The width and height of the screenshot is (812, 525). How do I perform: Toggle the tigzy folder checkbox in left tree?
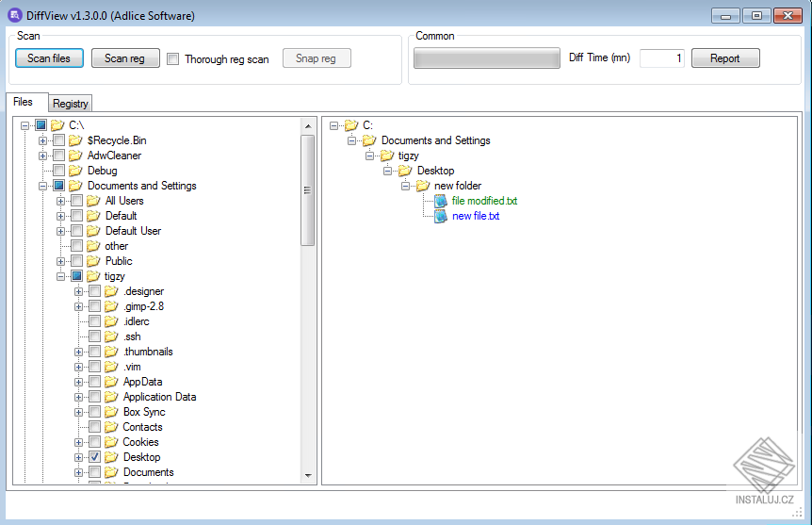pyautogui.click(x=76, y=276)
